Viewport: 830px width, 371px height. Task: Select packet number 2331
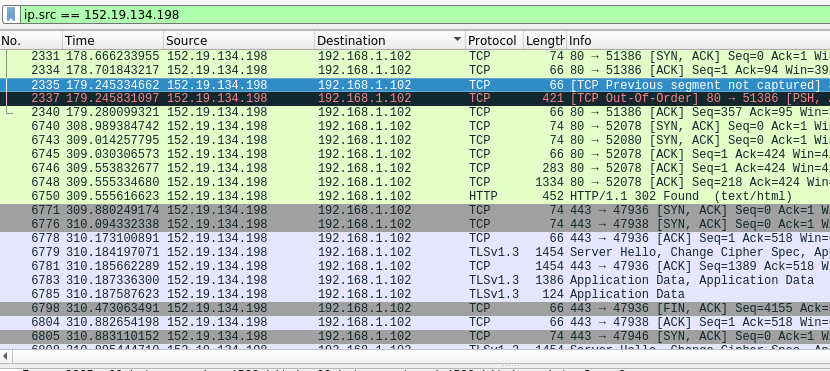[415, 57]
